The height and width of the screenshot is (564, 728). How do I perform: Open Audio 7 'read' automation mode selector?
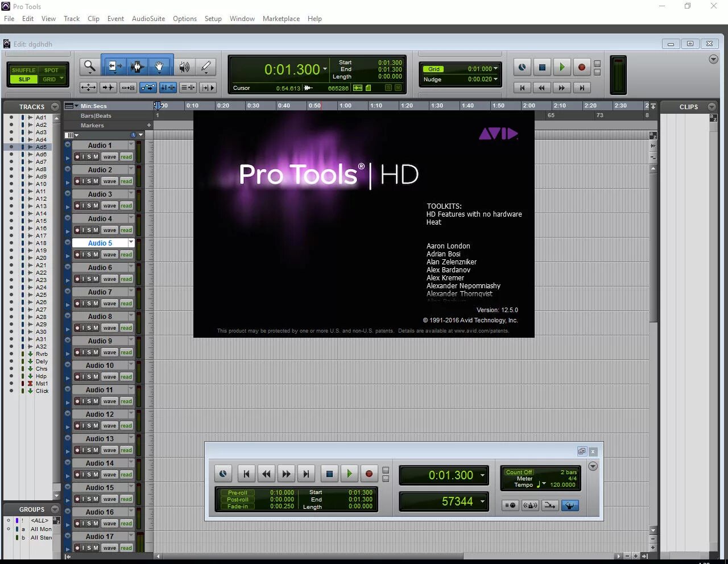click(126, 304)
